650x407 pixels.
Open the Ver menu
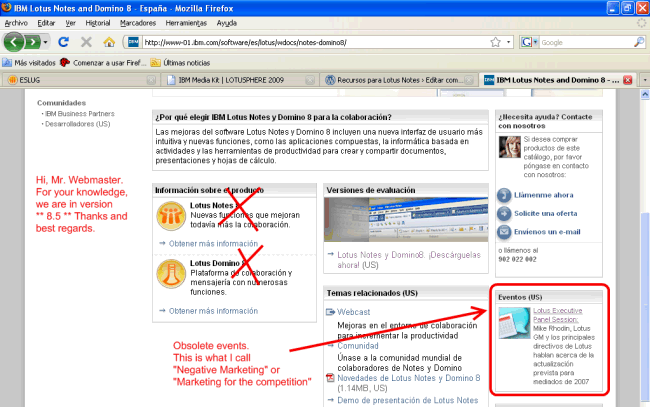tap(70, 23)
